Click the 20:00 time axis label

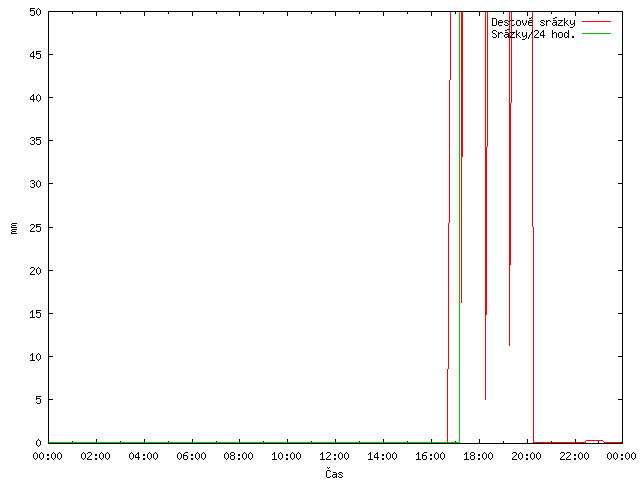coord(526,456)
